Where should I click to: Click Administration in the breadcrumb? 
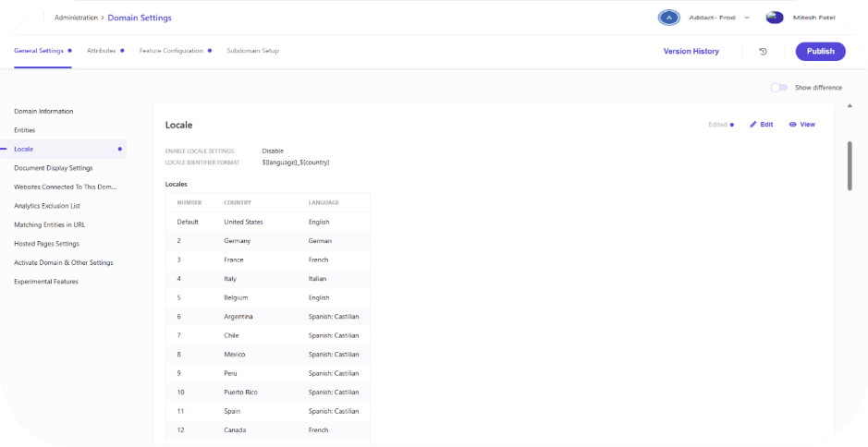[x=77, y=18]
